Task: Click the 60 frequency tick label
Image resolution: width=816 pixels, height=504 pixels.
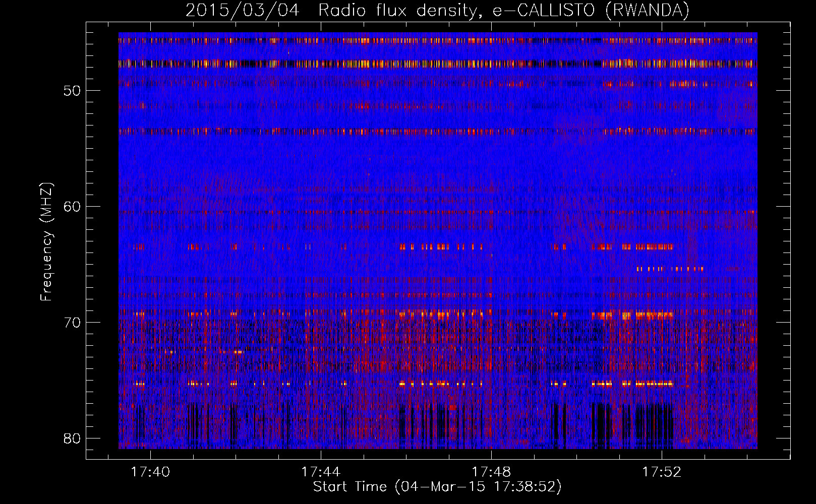Action: (x=72, y=207)
